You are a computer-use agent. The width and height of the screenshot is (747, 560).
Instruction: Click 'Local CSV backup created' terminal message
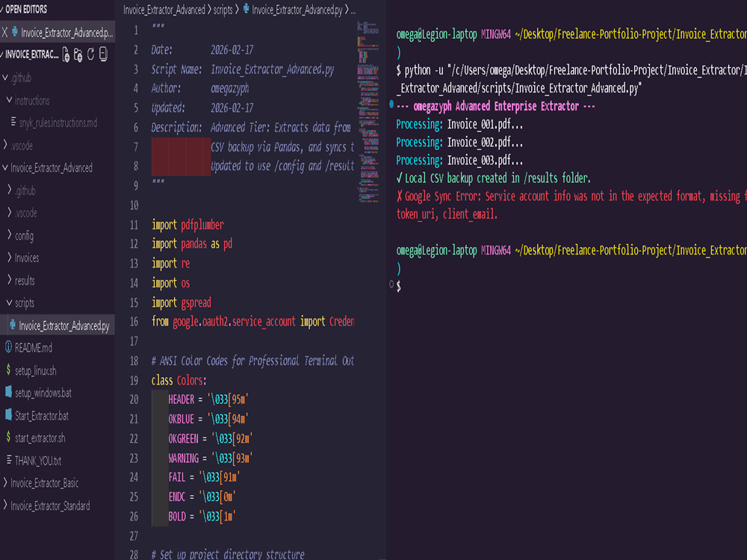coord(494,178)
